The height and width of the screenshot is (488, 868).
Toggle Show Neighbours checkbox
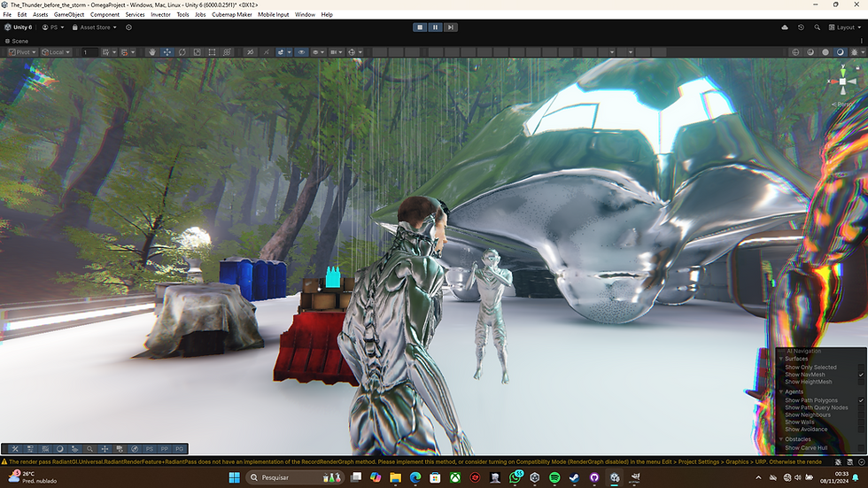point(861,414)
